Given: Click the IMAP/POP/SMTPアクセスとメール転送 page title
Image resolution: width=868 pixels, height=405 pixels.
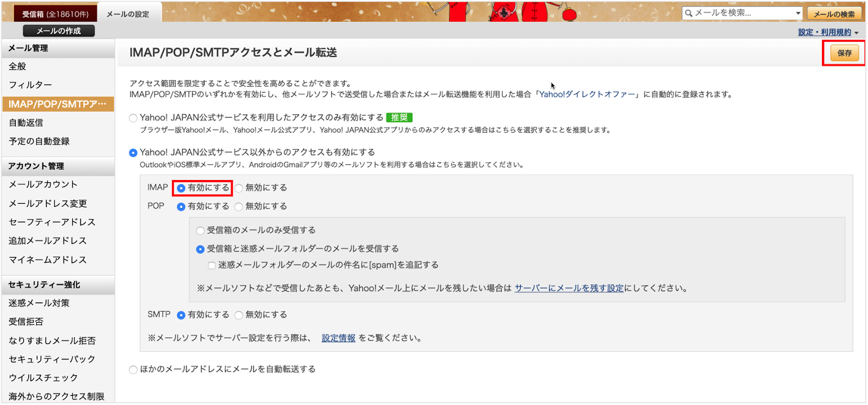Looking at the screenshot, I should pos(233,53).
